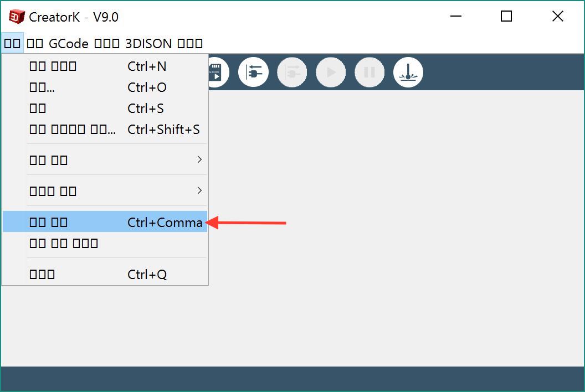Image resolution: width=585 pixels, height=392 pixels.
Task: Click the greyed-out play button in toolbar
Action: pos(331,72)
